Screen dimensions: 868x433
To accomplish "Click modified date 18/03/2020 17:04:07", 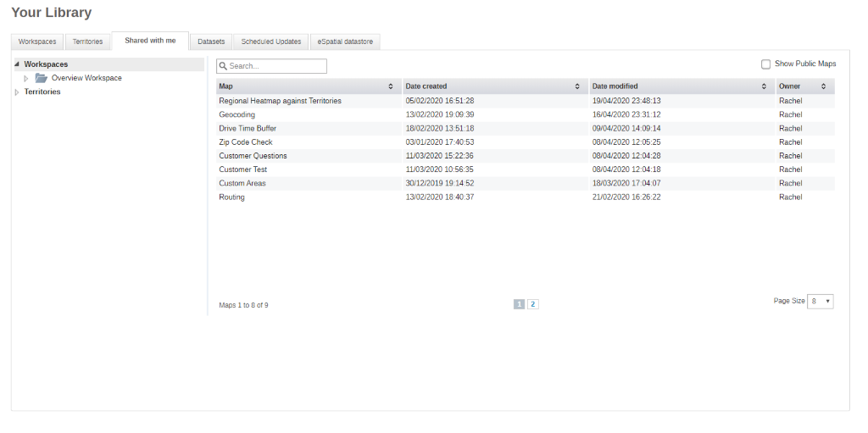I will click(x=626, y=183).
